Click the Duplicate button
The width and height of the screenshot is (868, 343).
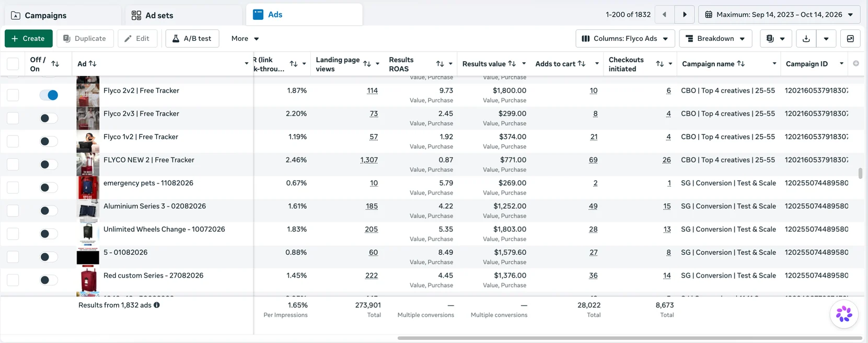[85, 38]
